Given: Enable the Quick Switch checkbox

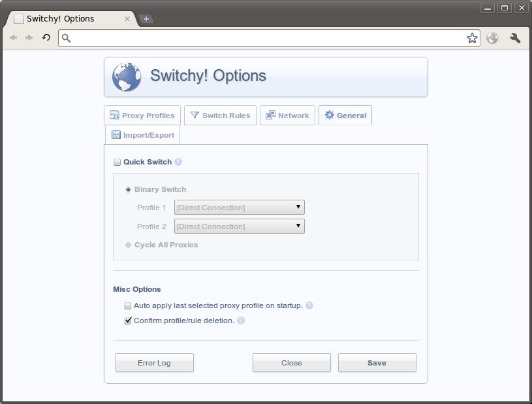Looking at the screenshot, I should (117, 162).
